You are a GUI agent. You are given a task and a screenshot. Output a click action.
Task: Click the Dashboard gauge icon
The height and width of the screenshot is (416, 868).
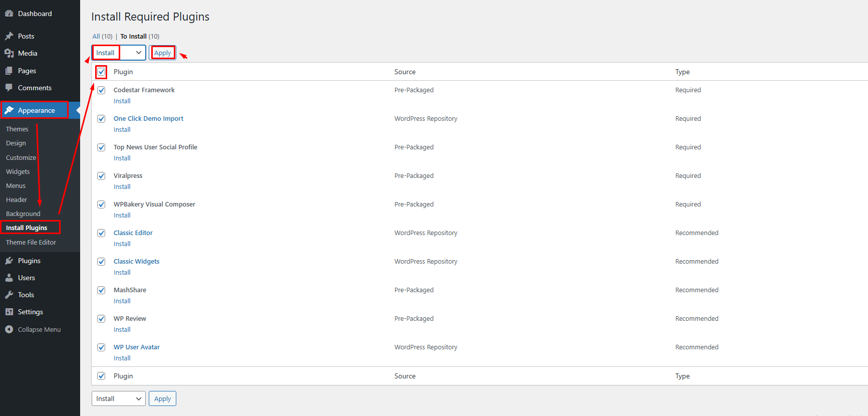coord(9,14)
